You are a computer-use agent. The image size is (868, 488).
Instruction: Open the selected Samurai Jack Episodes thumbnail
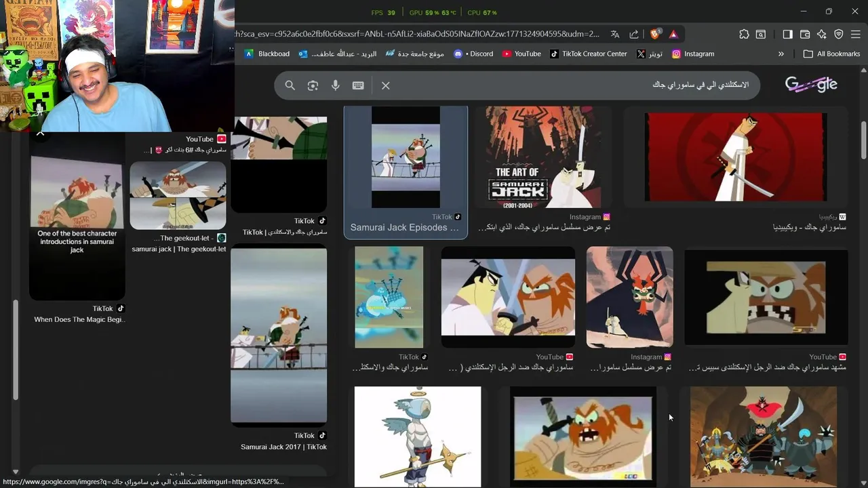coord(406,157)
